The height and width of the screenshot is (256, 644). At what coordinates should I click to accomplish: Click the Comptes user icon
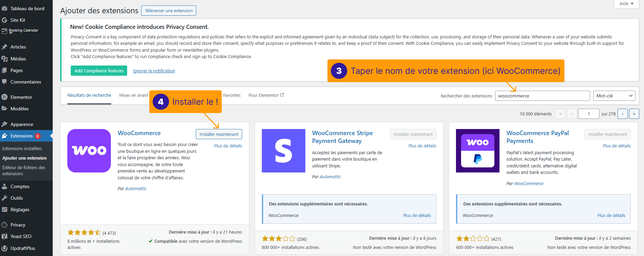(x=4, y=186)
